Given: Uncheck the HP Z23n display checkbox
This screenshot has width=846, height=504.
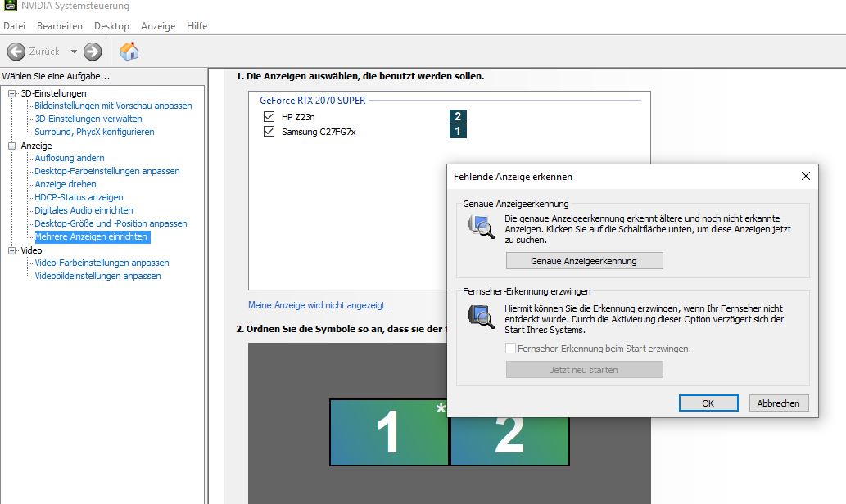Looking at the screenshot, I should (269, 116).
